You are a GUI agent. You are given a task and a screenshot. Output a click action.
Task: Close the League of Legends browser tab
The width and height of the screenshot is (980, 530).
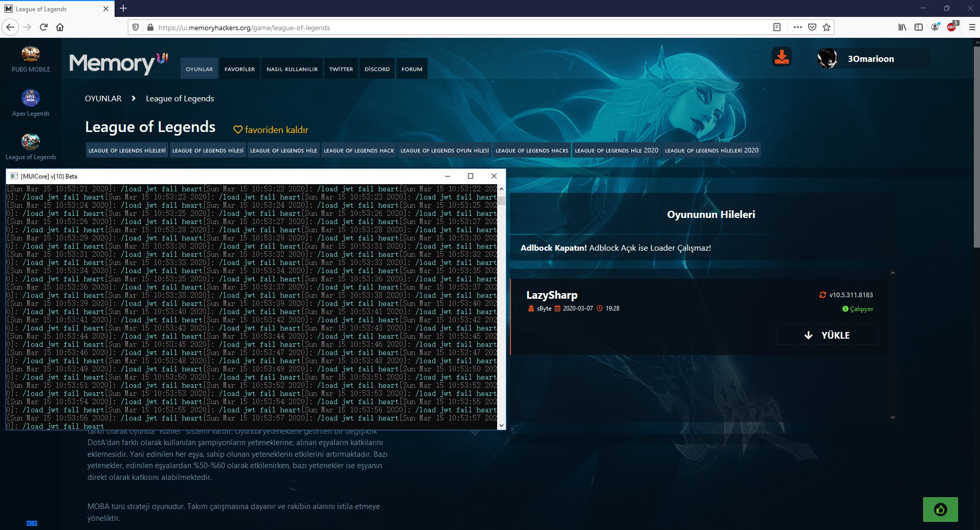click(x=106, y=9)
